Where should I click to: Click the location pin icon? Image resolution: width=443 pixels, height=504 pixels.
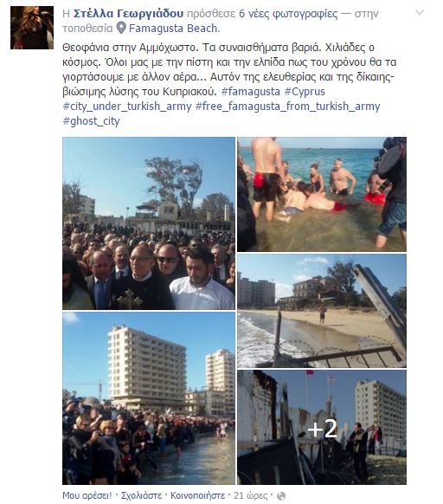point(121,28)
